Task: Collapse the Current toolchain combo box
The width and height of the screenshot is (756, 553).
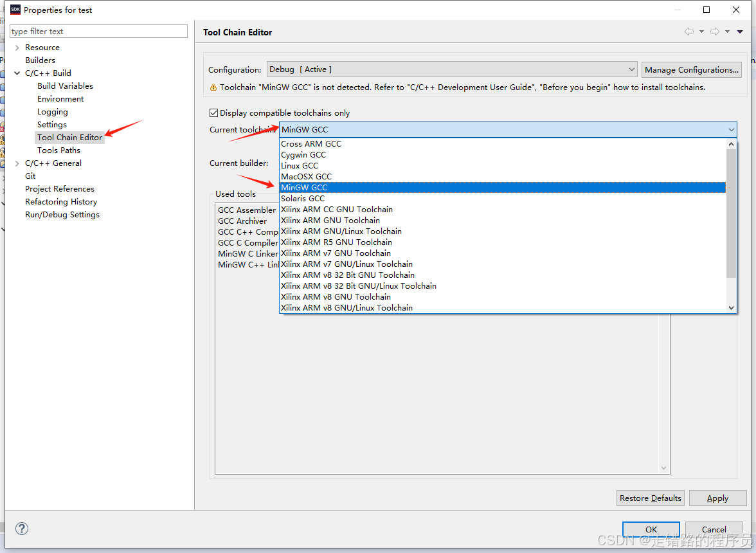Action: 732,130
